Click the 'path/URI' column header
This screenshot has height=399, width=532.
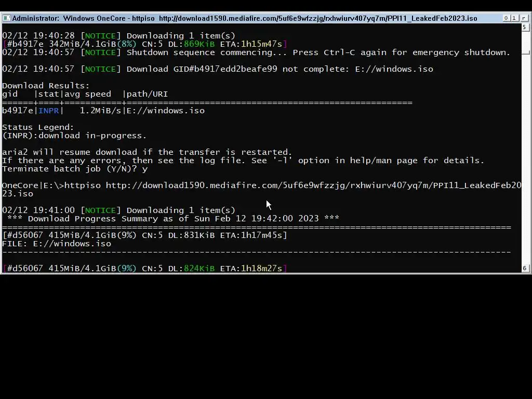pos(147,94)
